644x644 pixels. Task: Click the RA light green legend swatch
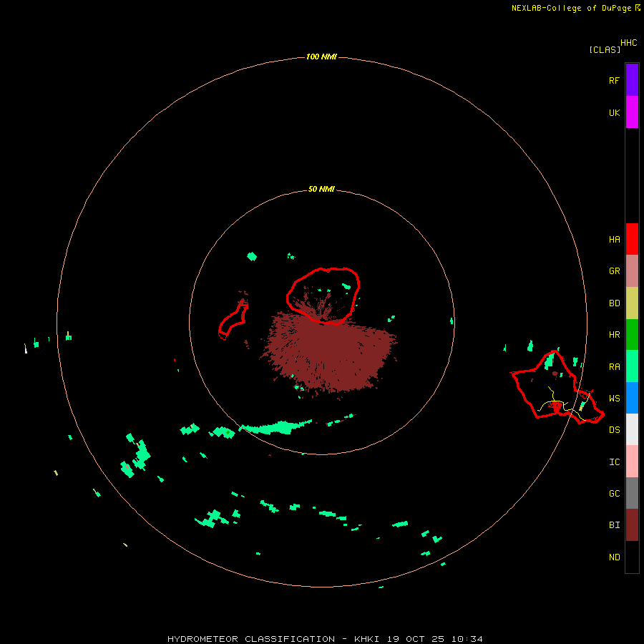pos(632,366)
